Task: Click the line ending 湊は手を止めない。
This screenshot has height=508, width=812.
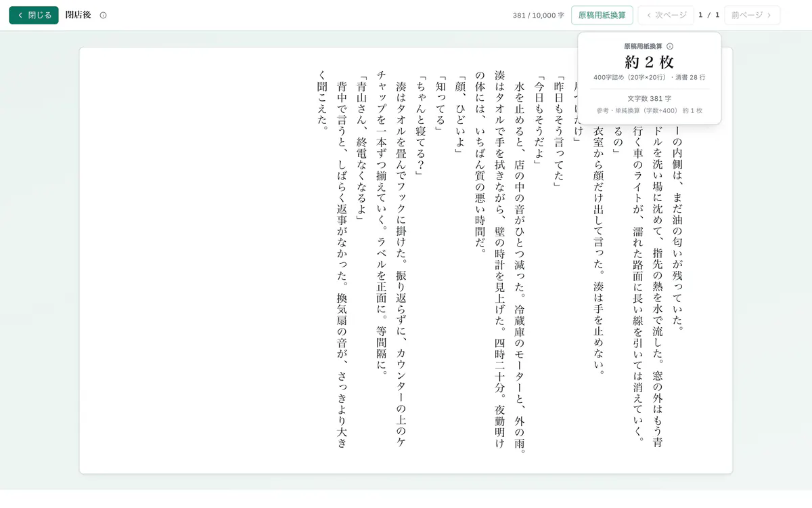Action: (598, 251)
